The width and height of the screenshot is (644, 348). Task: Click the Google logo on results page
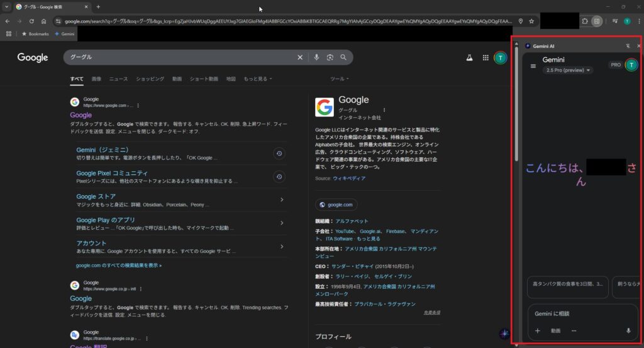click(33, 57)
